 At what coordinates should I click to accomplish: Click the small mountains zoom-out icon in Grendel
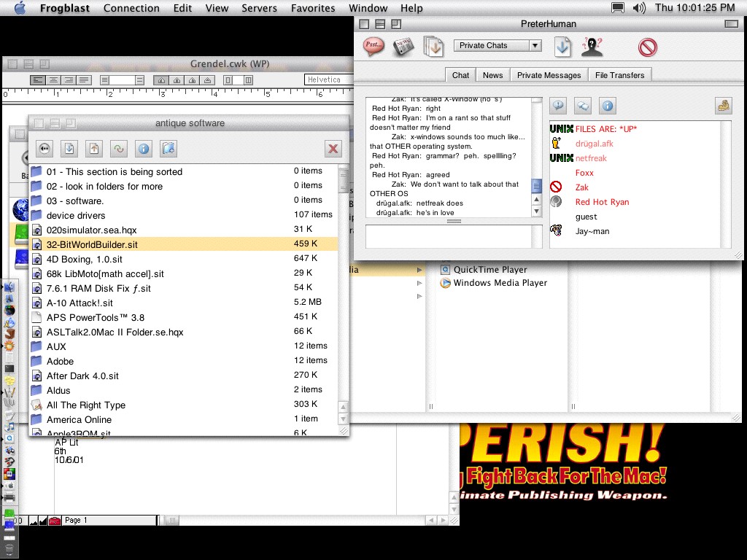(x=34, y=521)
